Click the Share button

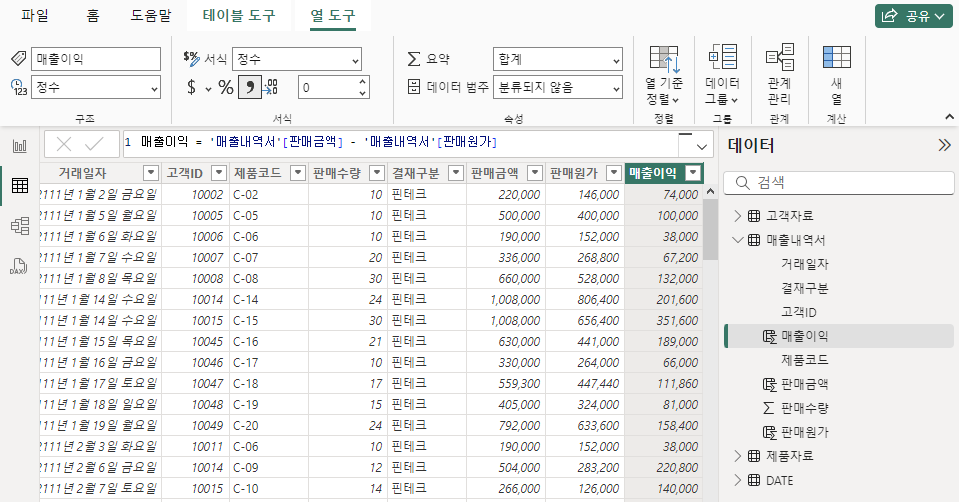(x=914, y=16)
